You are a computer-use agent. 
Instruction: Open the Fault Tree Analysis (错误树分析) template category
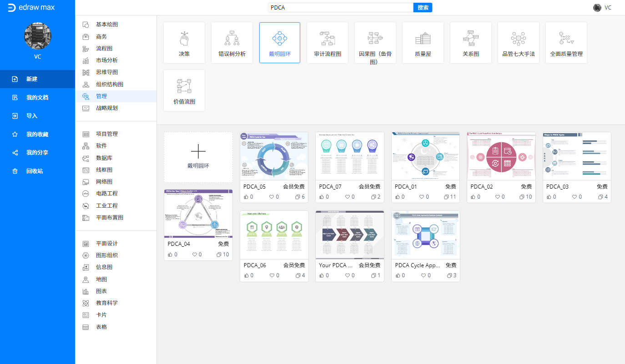[x=232, y=43]
